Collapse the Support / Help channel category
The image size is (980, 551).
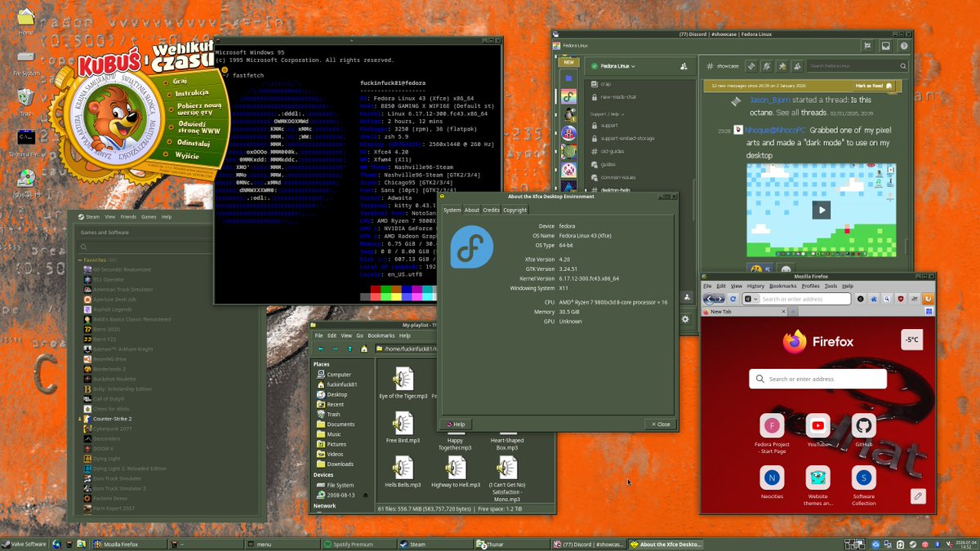click(609, 114)
